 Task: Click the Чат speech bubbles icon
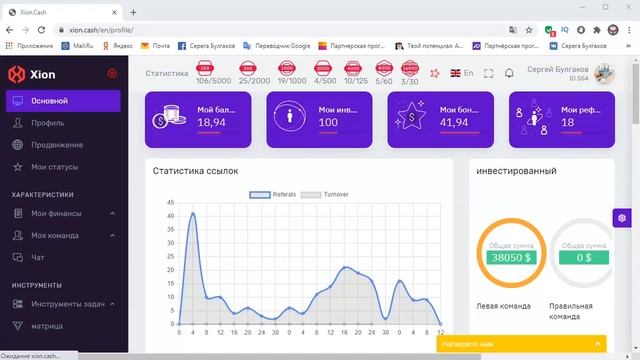18,258
